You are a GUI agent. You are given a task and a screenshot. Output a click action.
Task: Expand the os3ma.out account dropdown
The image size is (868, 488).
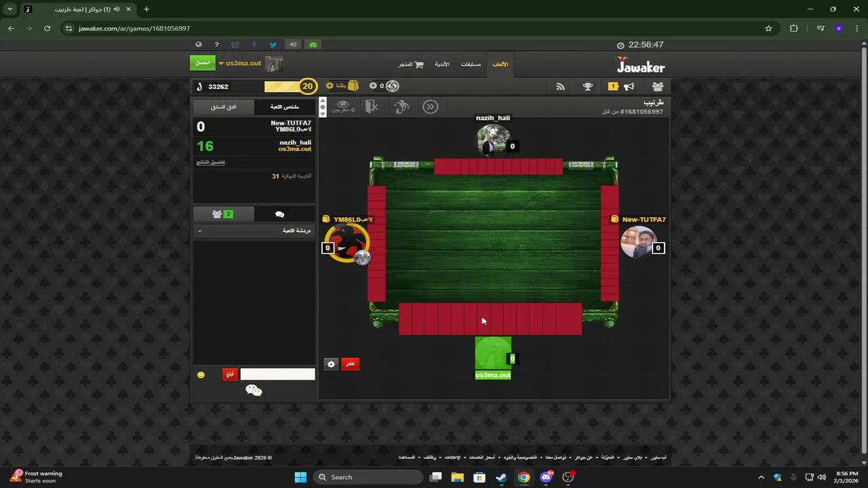[239, 63]
